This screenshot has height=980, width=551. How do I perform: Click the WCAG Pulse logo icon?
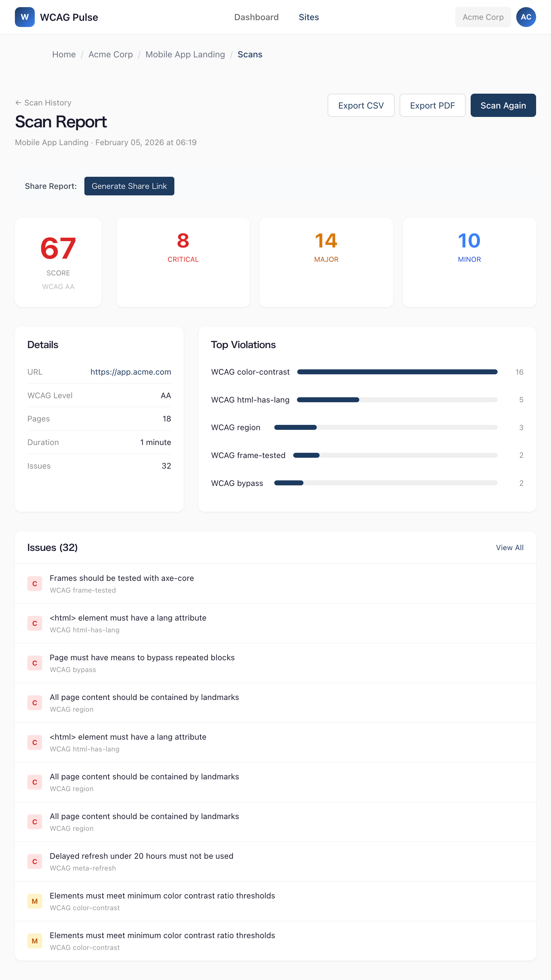(x=24, y=17)
